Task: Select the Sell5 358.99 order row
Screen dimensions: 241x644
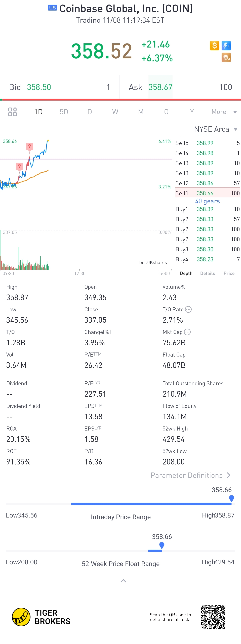Action: tap(208, 143)
